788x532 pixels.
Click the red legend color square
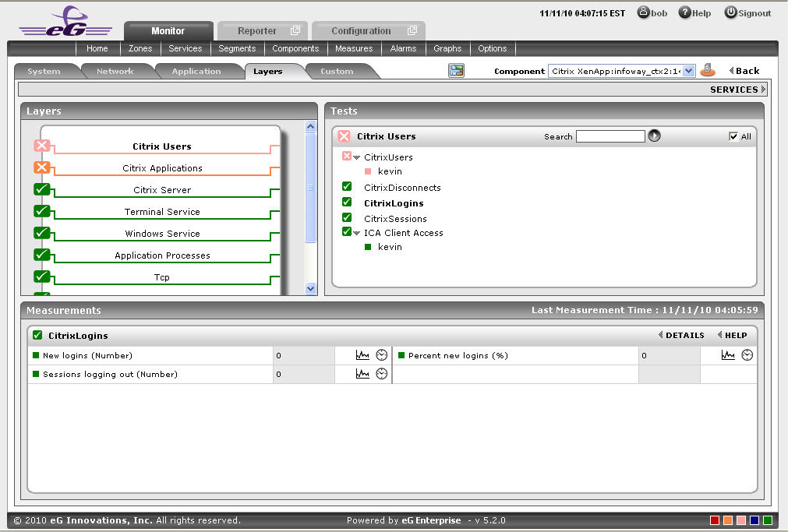pos(715,520)
